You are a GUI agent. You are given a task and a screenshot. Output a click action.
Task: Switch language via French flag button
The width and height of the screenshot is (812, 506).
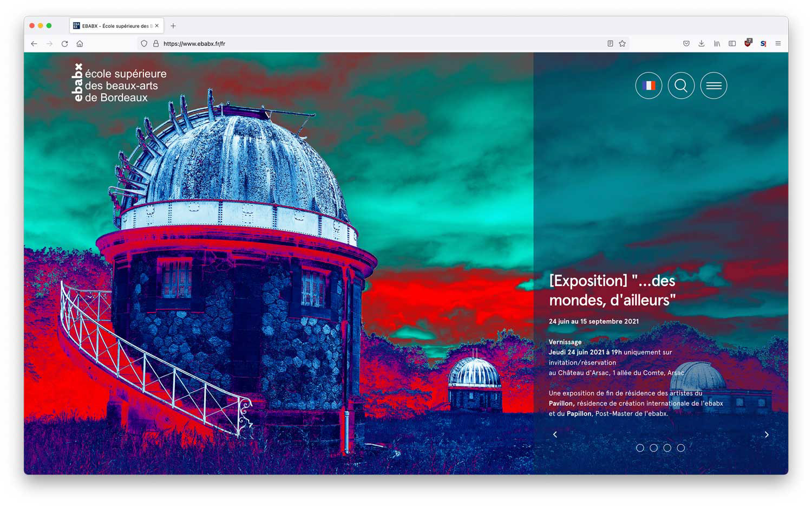649,86
